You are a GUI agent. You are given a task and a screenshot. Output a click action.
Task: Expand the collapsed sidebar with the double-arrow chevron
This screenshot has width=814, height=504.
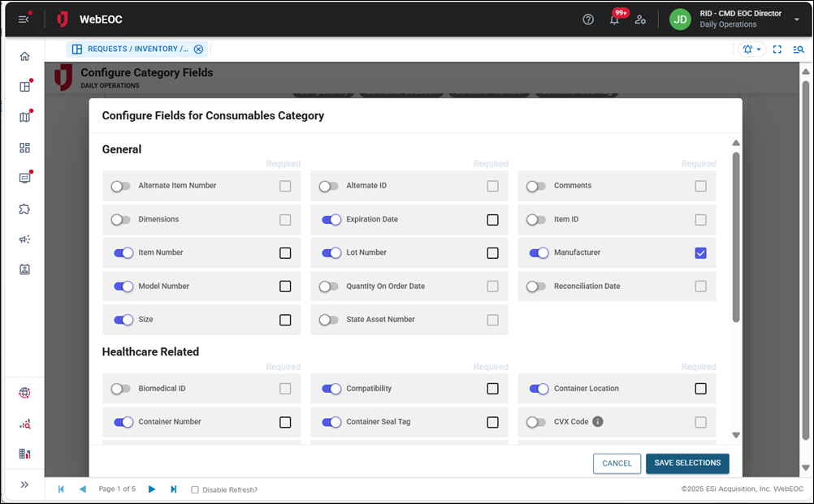[24, 485]
